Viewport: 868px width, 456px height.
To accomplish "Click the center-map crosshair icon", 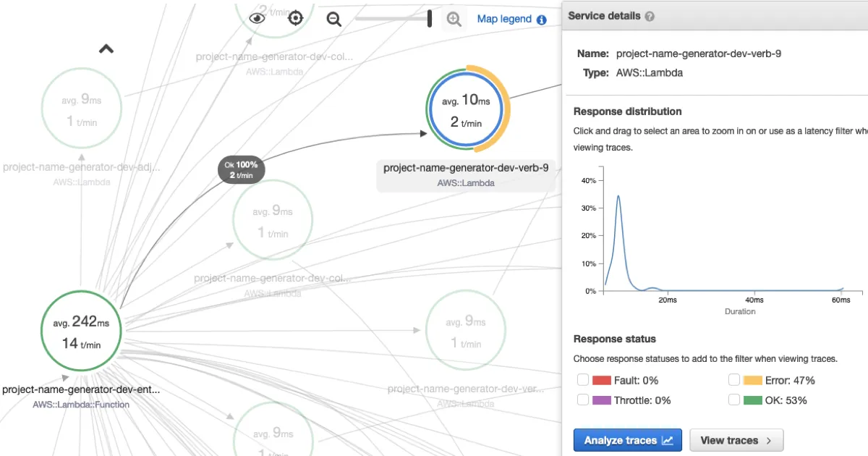I will pos(295,18).
